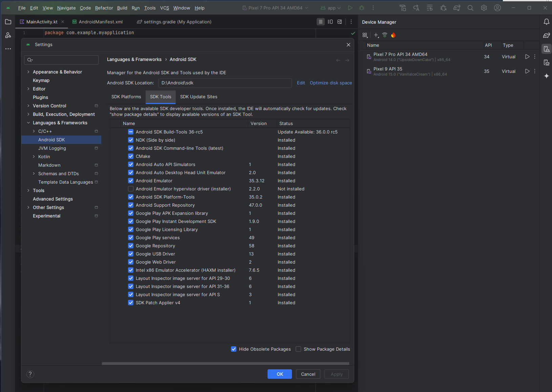The height and width of the screenshot is (392, 552).
Task: Close the Settings dialog with X
Action: (348, 45)
